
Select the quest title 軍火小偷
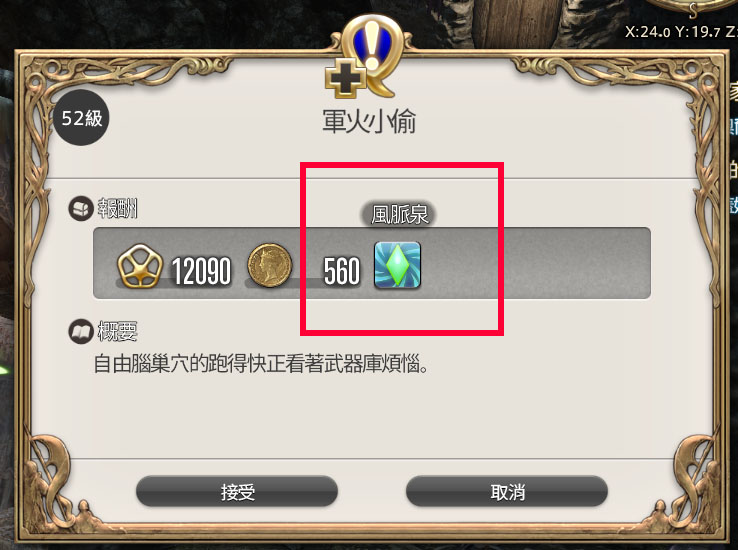coord(369,121)
